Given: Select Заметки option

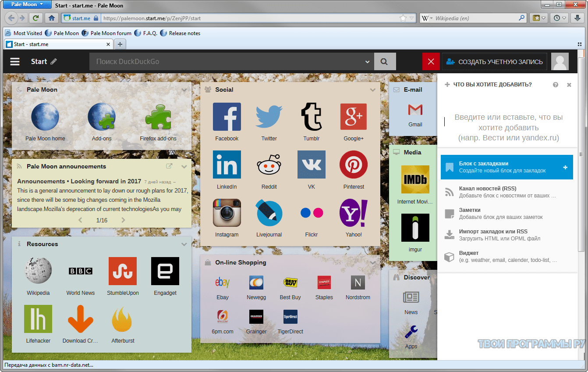Looking at the screenshot, I should 507,214.
